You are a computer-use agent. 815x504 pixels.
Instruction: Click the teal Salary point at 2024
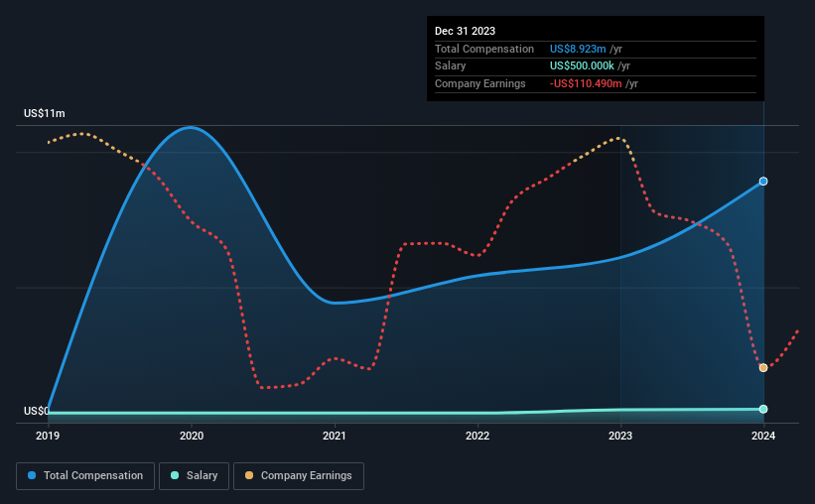click(x=763, y=410)
